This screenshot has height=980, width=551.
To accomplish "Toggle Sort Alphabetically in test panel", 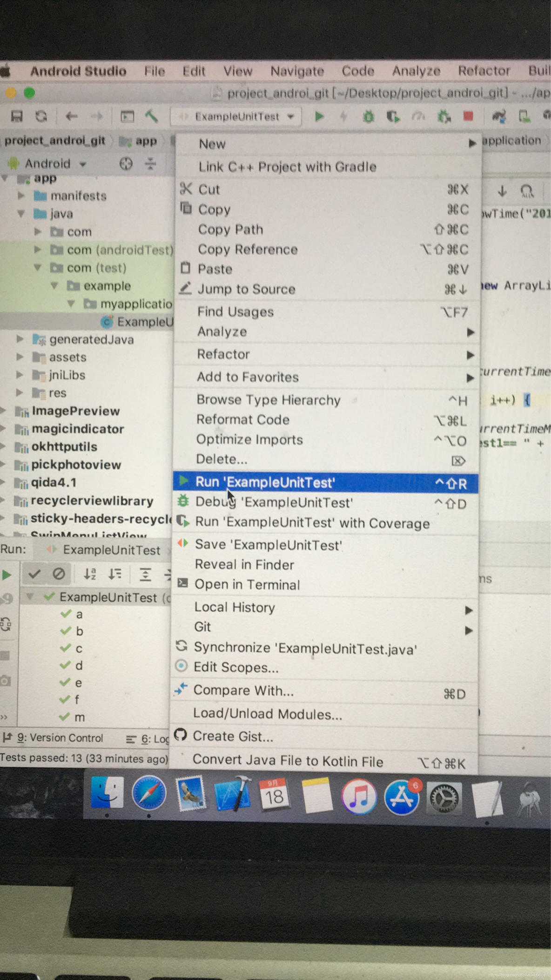I will click(90, 574).
